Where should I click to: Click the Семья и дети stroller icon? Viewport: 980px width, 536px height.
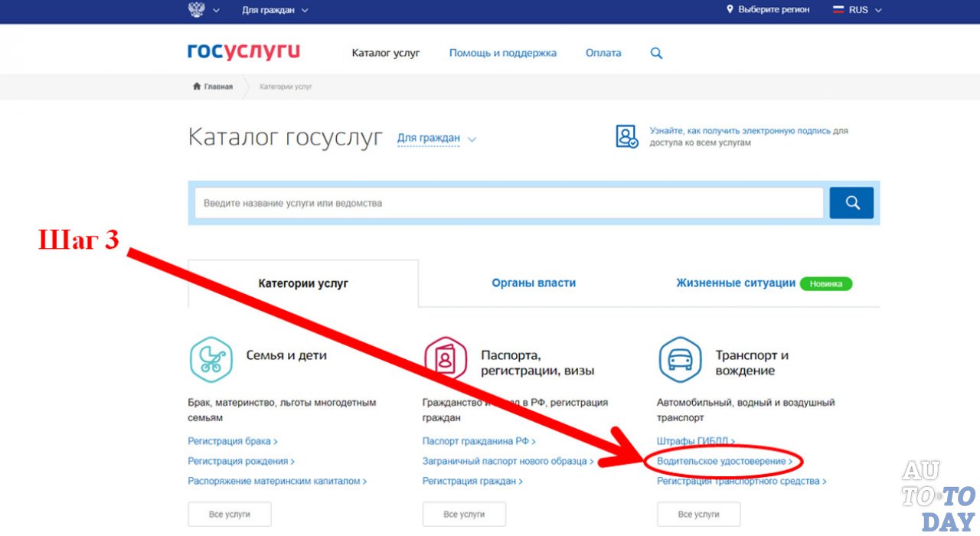[211, 359]
